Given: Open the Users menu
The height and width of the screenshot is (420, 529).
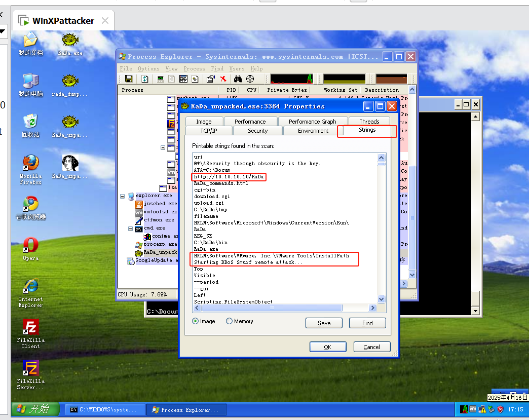Looking at the screenshot, I should click(x=237, y=69).
